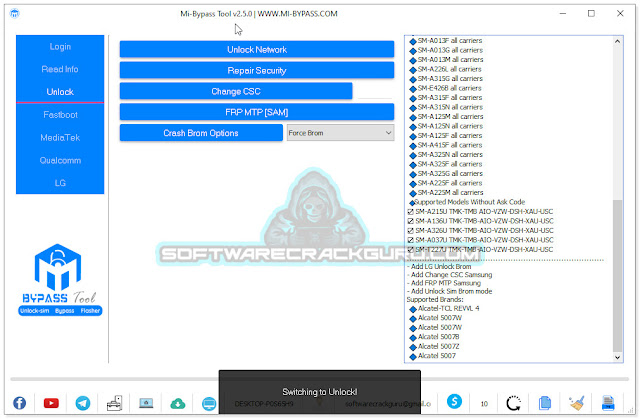This screenshot has width=640, height=419.
Task: Switch to the Login tab
Action: click(x=60, y=47)
